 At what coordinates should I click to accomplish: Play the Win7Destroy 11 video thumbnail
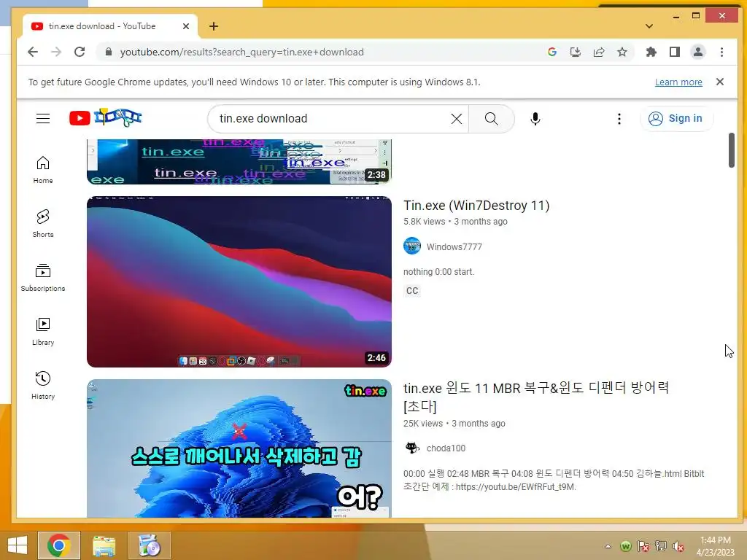click(x=239, y=281)
